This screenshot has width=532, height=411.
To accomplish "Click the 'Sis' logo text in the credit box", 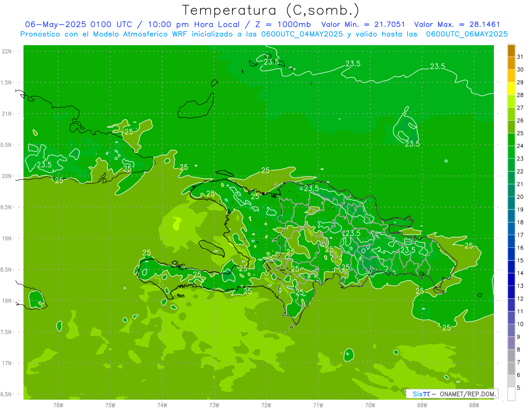I will pyautogui.click(x=417, y=394).
